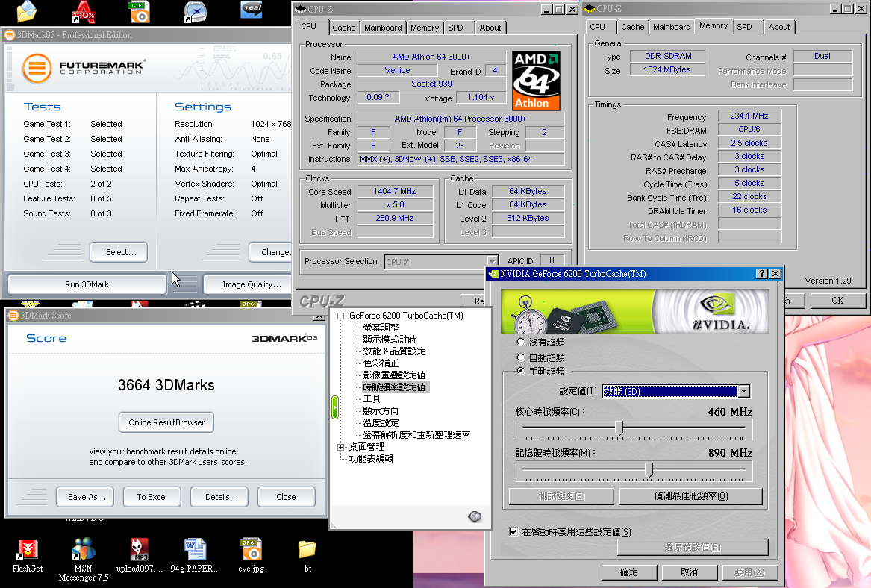Select the upload097 MP3 file icon
Screen dimensions: 871x588
point(140,550)
